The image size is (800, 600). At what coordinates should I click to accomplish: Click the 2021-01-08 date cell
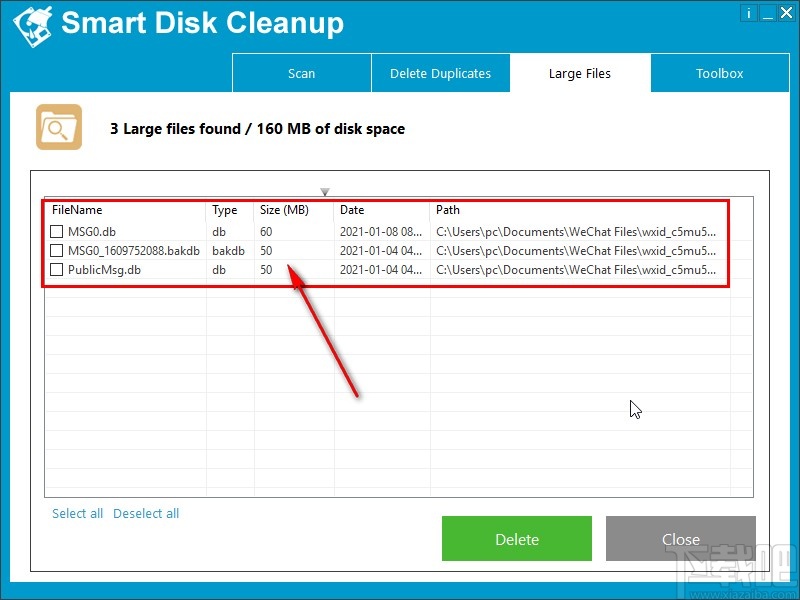(381, 232)
